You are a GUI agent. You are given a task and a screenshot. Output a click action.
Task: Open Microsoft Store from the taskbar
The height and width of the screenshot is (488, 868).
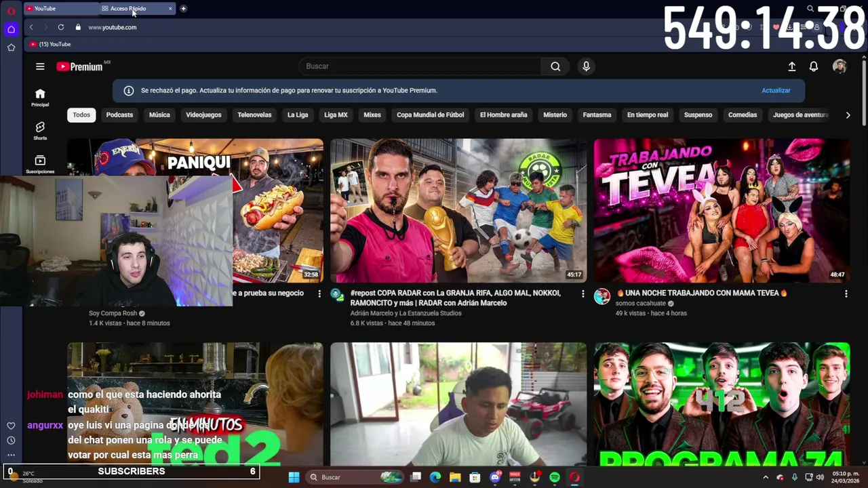(x=475, y=477)
